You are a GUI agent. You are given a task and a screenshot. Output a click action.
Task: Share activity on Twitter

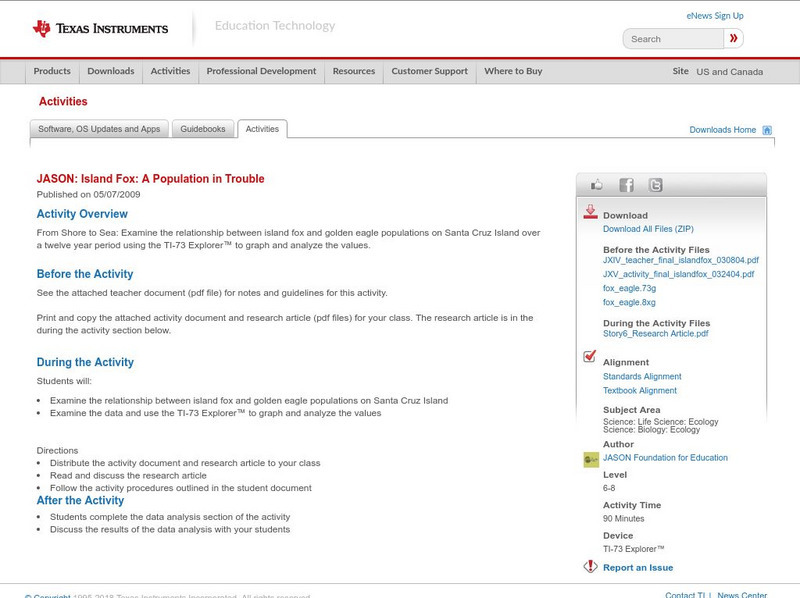pyautogui.click(x=656, y=185)
